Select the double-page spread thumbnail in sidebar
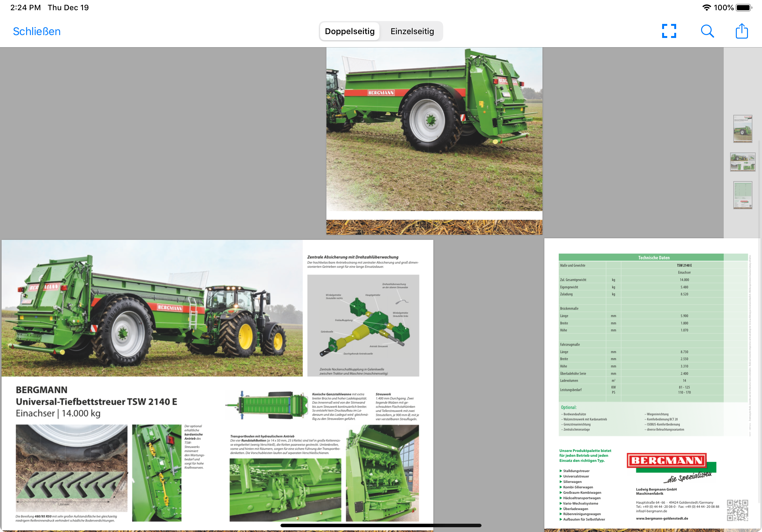 click(743, 162)
